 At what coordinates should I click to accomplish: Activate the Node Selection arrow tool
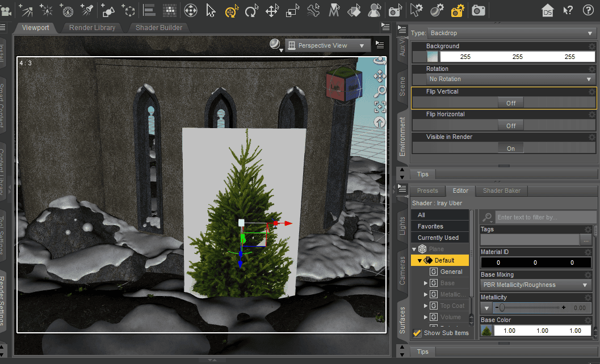click(x=211, y=10)
